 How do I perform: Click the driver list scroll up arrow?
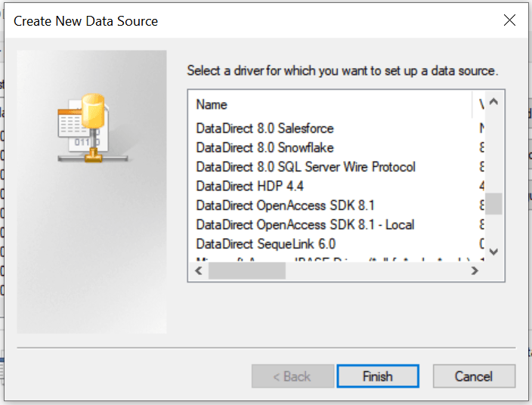pyautogui.click(x=493, y=101)
